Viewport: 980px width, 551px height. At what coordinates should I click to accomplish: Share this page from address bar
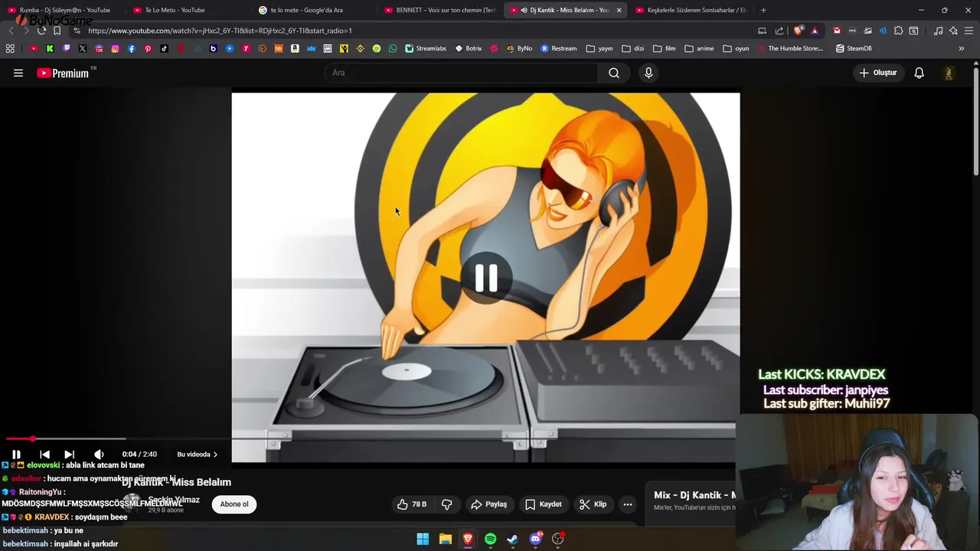pos(779,31)
